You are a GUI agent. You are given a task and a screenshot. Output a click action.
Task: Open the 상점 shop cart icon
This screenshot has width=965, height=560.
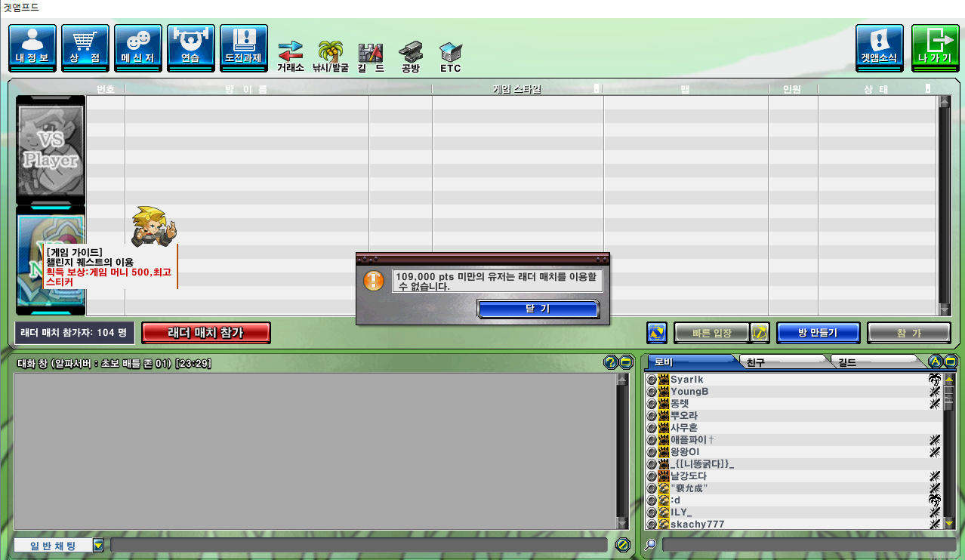coord(85,48)
